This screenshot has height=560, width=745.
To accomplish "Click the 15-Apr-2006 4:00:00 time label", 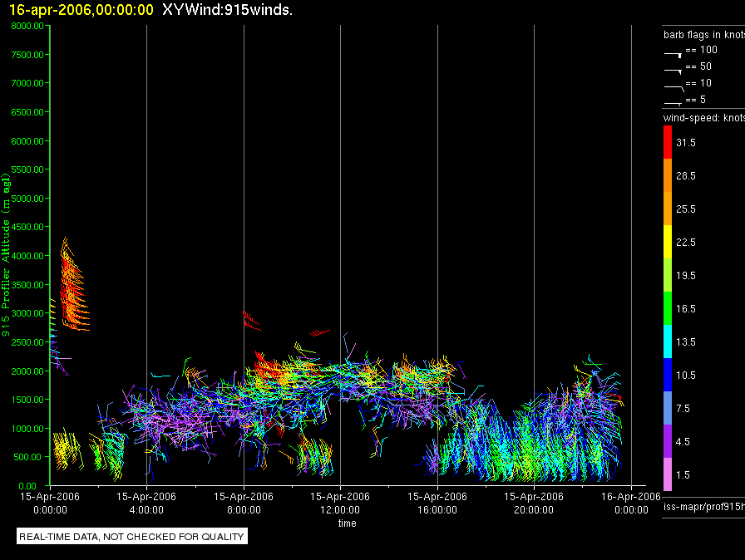I will coord(146,503).
